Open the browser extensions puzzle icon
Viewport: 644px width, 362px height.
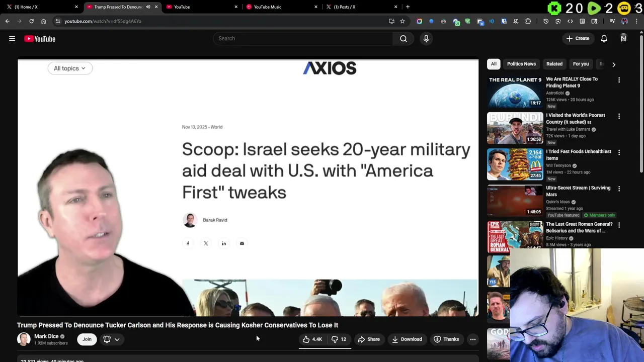pos(528,21)
